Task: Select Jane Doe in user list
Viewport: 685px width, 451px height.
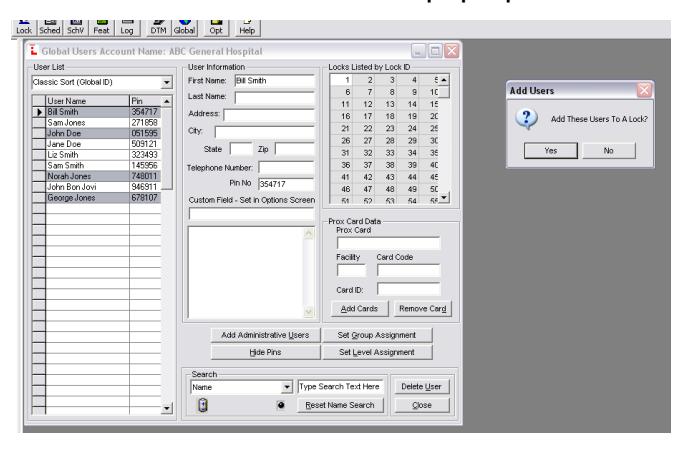Action: point(96,144)
